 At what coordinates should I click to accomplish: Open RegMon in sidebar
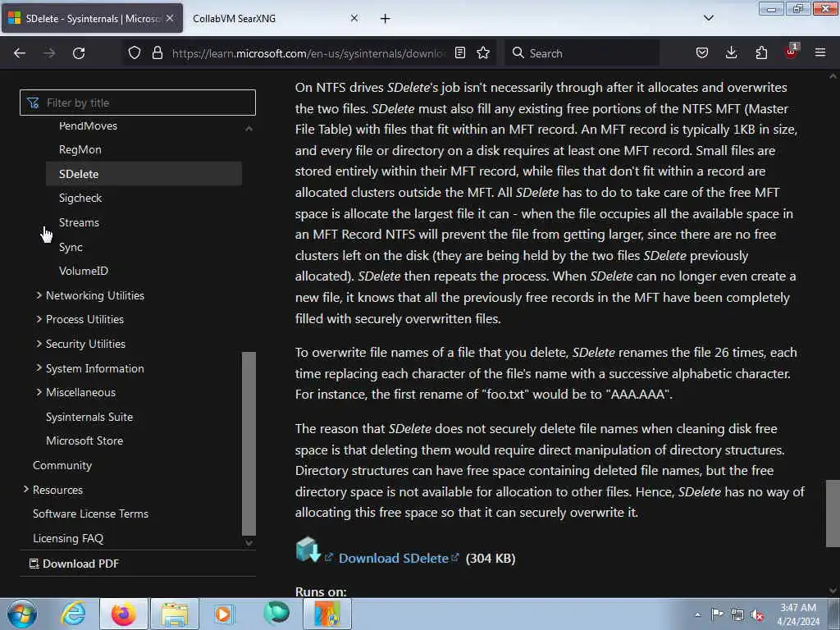(x=80, y=149)
